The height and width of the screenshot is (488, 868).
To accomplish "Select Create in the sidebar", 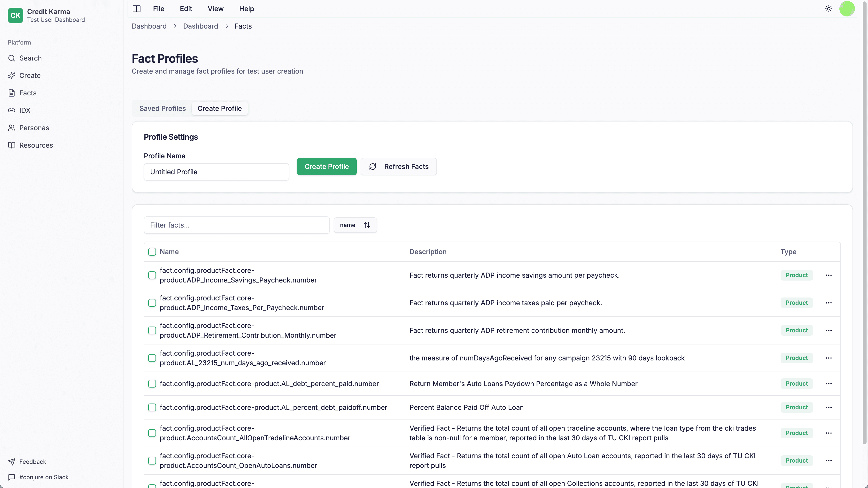I will click(x=30, y=76).
